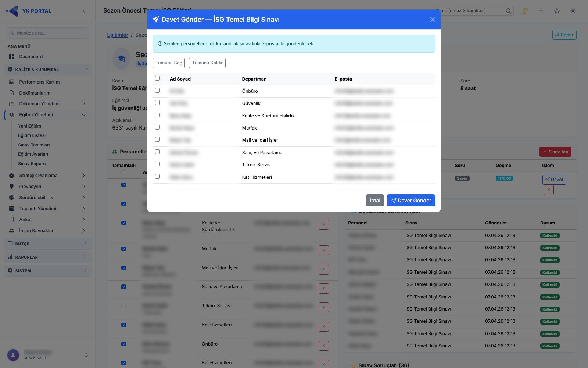Screen dimensions: 588x368
Task: Open favorites star icon in top bar
Action: point(557,11)
